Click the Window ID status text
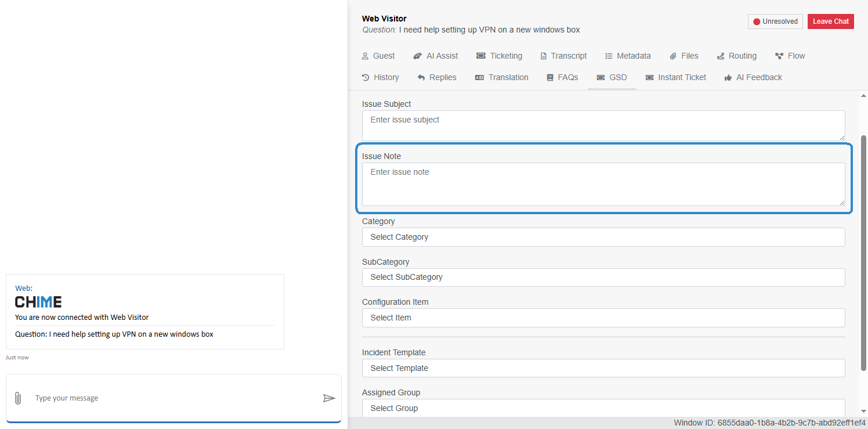This screenshot has width=868, height=429. (769, 423)
